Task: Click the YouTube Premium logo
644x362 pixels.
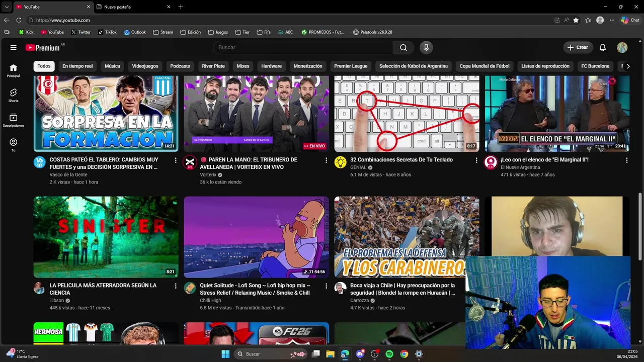Action: tap(43, 48)
